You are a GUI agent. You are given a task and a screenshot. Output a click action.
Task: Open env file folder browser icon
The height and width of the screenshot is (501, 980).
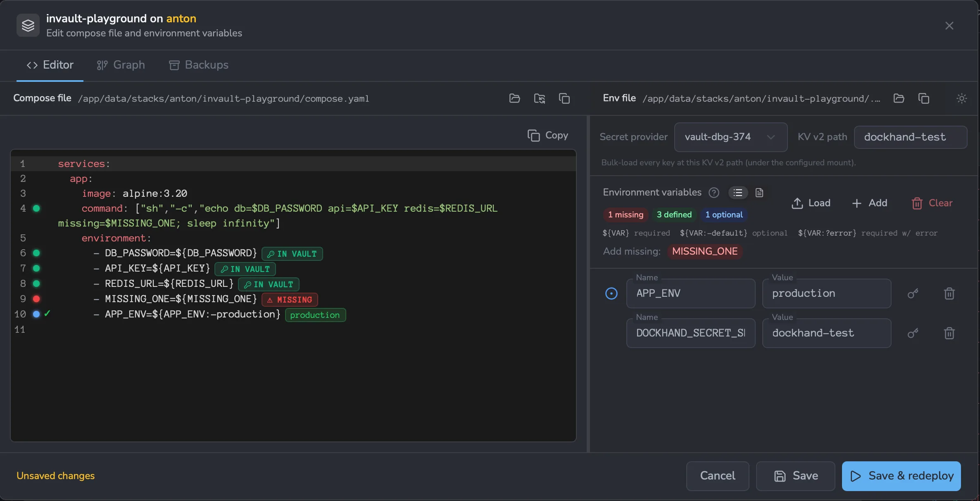click(x=899, y=98)
